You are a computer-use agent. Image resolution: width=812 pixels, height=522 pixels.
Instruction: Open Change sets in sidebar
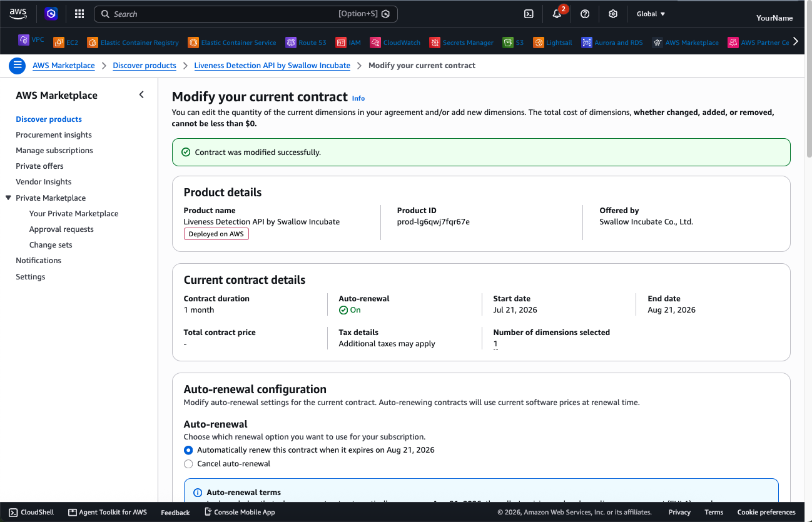click(x=51, y=244)
